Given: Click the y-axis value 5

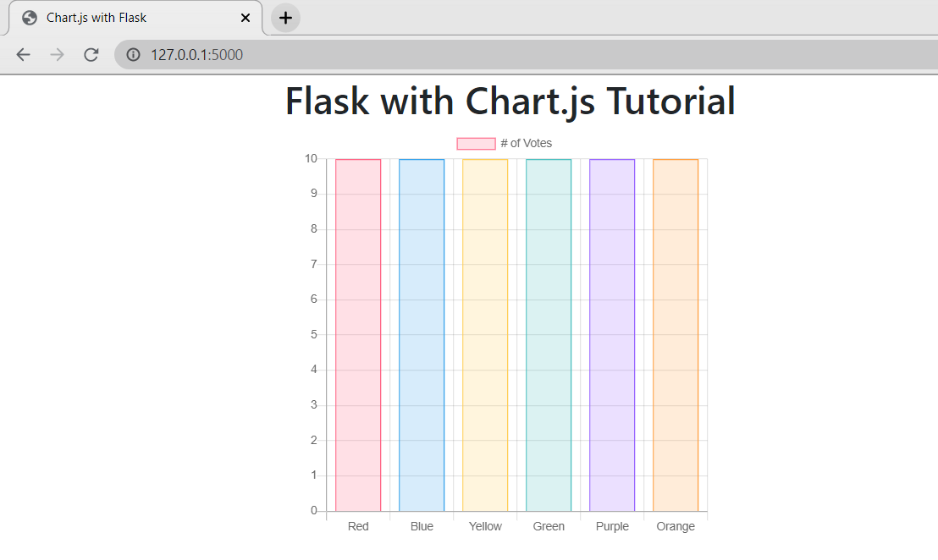Looking at the screenshot, I should point(314,335).
